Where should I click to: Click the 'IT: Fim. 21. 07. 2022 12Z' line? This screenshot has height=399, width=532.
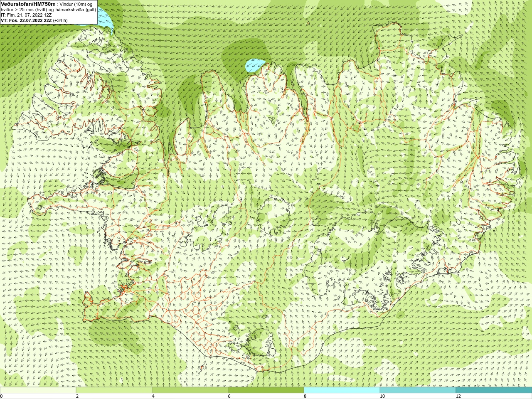tap(26, 15)
